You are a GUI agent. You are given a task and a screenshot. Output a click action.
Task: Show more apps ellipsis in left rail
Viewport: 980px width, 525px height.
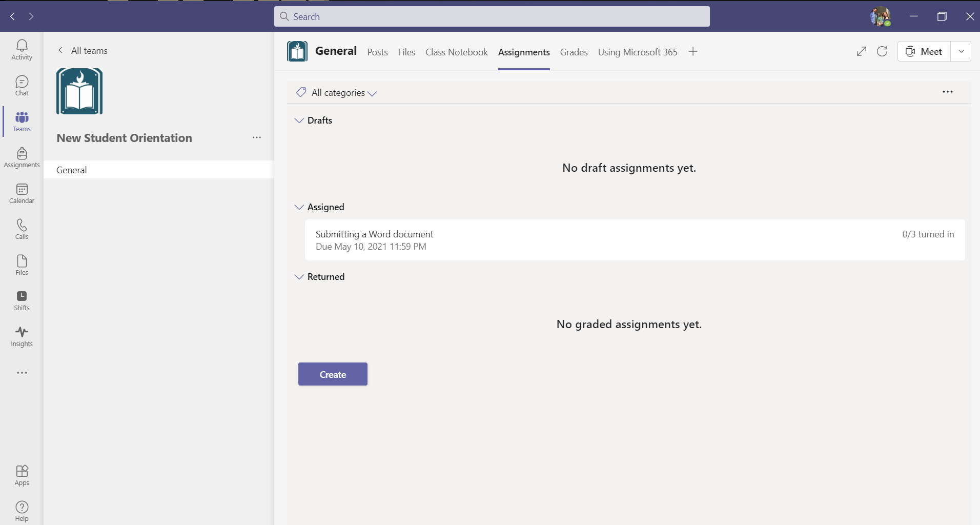22,373
